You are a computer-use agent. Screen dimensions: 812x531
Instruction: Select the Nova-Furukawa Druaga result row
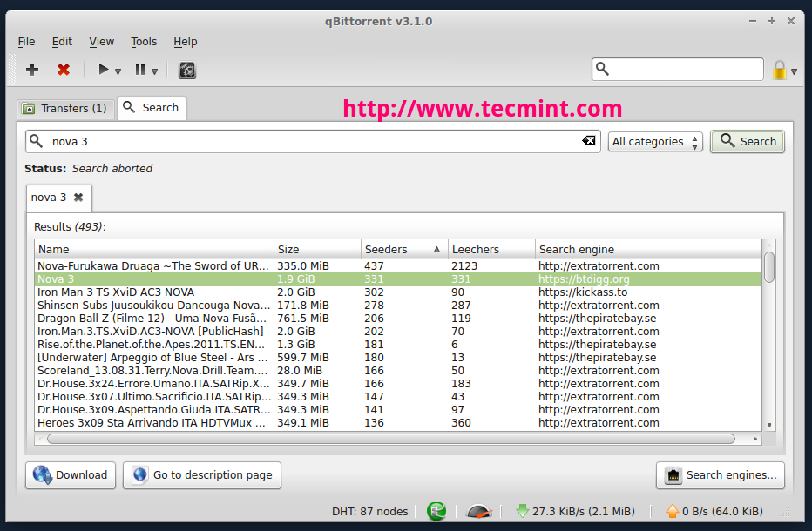tap(397, 266)
